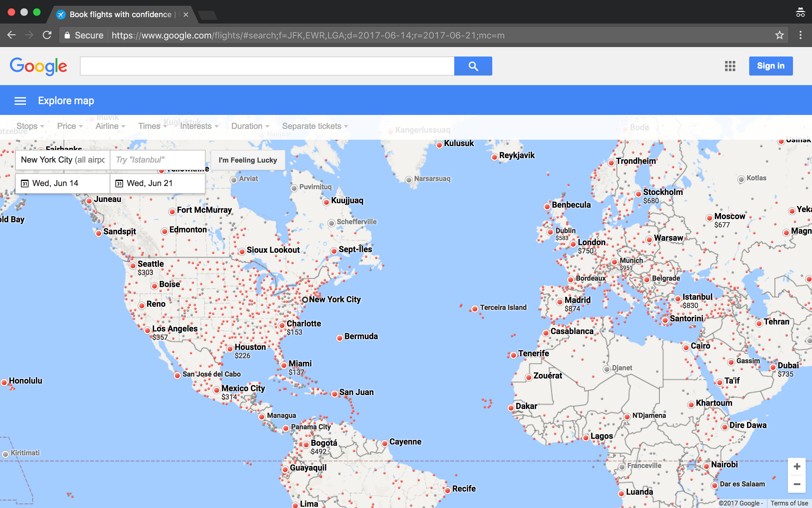Viewport: 812px width, 508px height.
Task: Bookmark this page with the star icon
Action: pyautogui.click(x=779, y=35)
